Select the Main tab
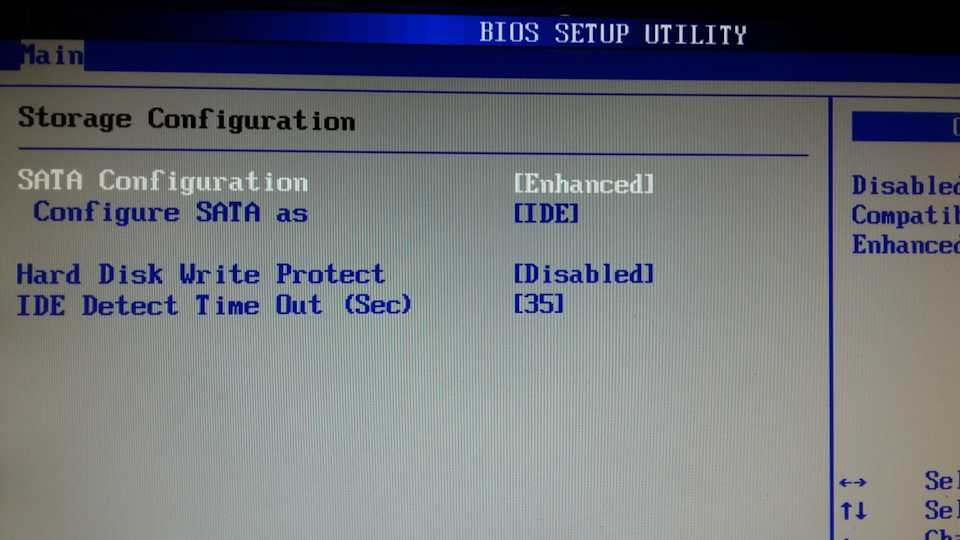This screenshot has width=960, height=540. 53,55
